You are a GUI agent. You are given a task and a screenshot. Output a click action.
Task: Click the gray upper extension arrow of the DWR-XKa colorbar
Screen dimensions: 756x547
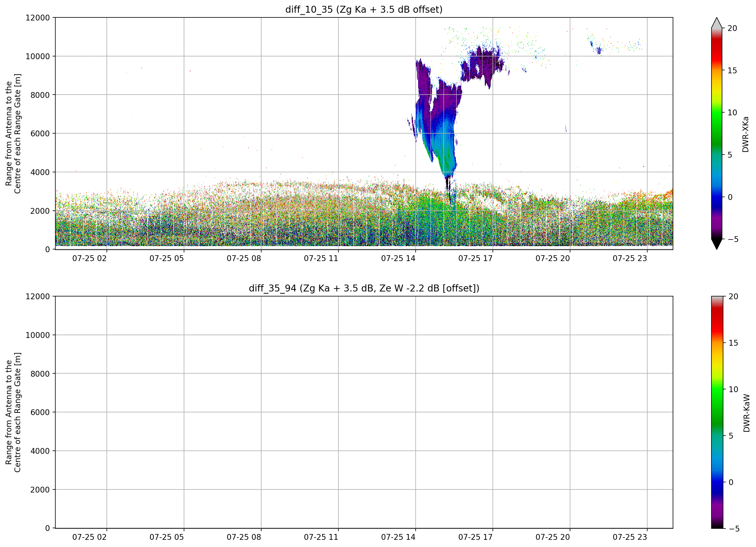[717, 23]
